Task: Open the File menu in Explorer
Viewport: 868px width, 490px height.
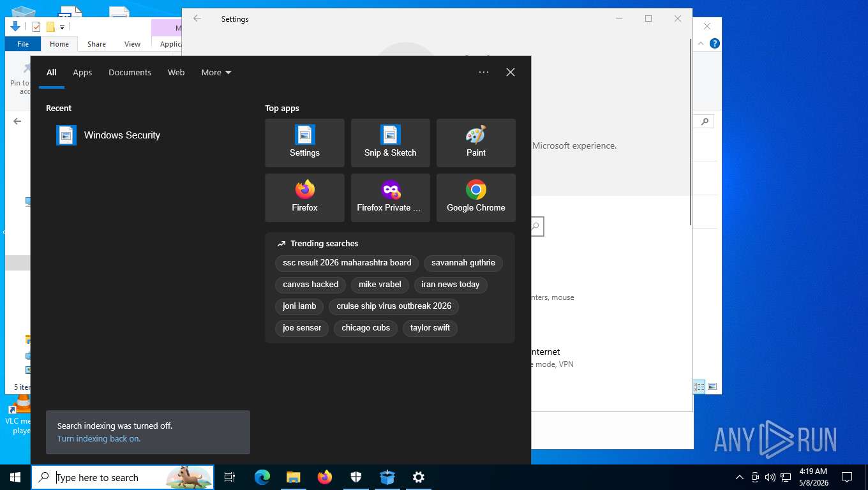Action: click(23, 44)
